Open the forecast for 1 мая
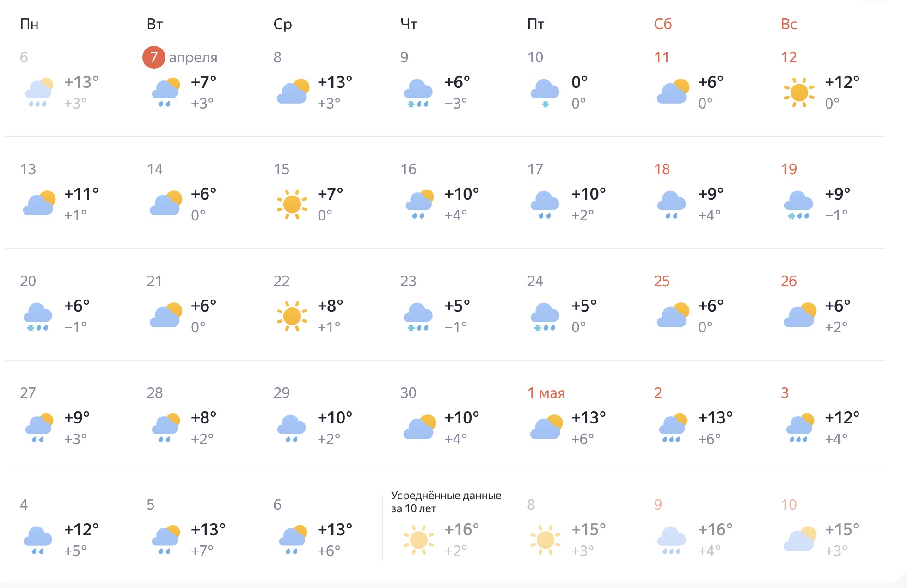907x588 pixels. [546, 393]
